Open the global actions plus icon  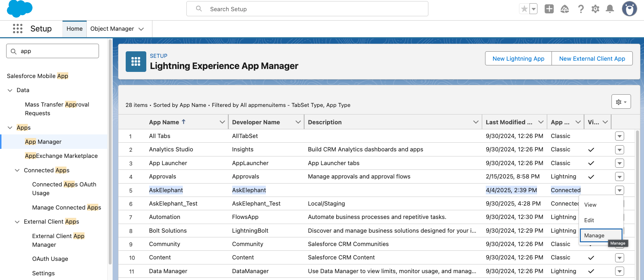coord(549,9)
